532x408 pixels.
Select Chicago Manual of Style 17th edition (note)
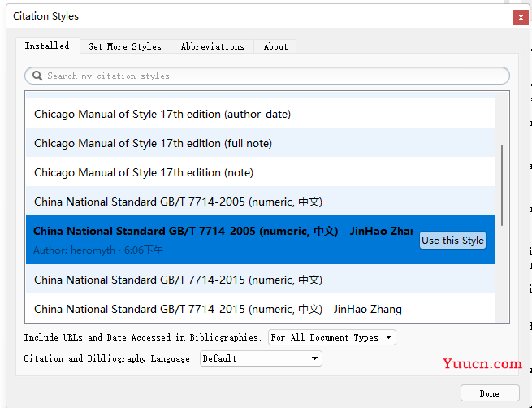[260, 172]
